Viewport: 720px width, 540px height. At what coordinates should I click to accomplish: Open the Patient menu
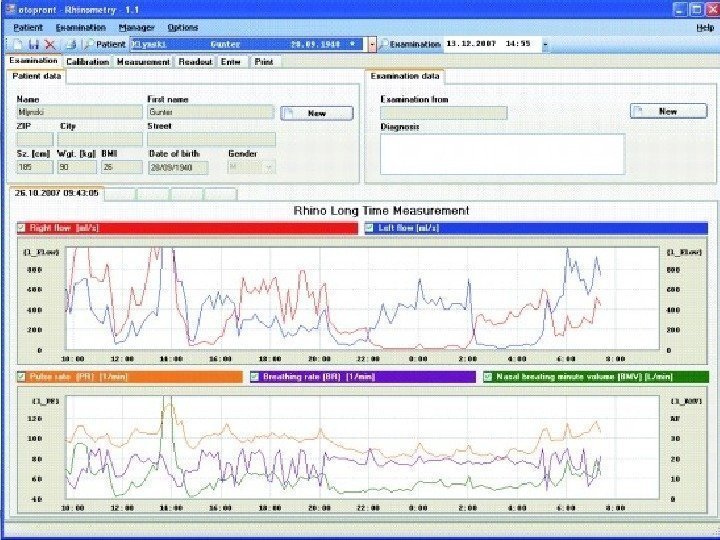click(28, 28)
